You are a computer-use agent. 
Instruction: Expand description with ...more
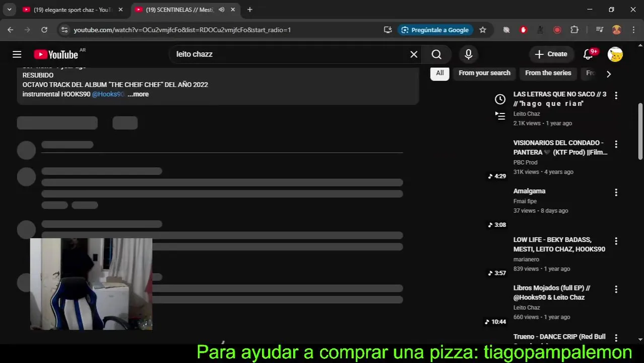pyautogui.click(x=138, y=94)
